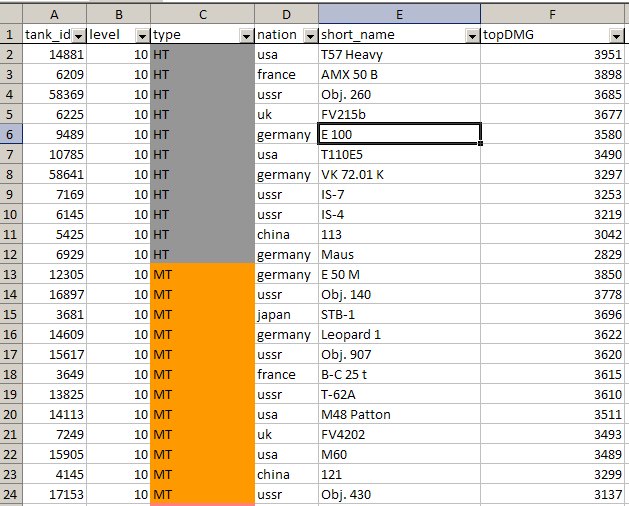Viewport: 629px width, 506px height.
Task: Click the STB-1 cell
Action: [400, 314]
